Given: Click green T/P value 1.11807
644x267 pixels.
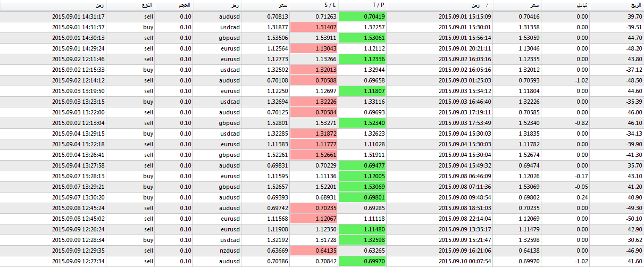Looking at the screenshot, I should (362, 91).
